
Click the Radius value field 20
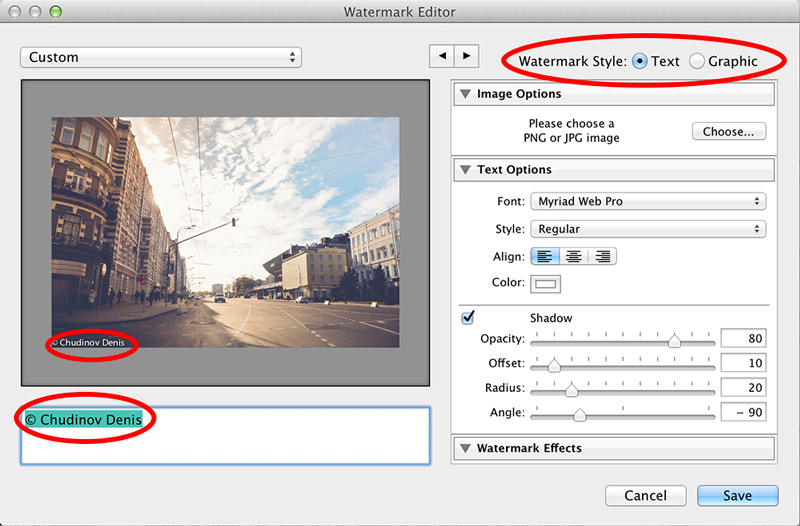(743, 387)
